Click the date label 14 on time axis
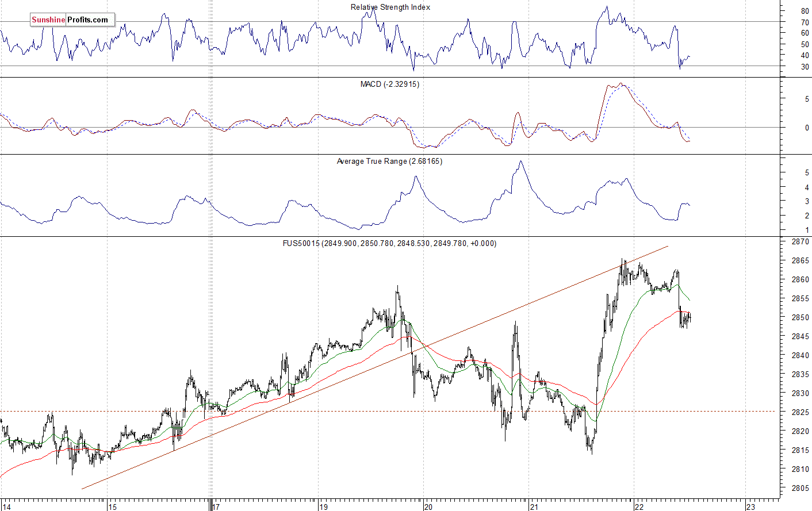 point(6,507)
